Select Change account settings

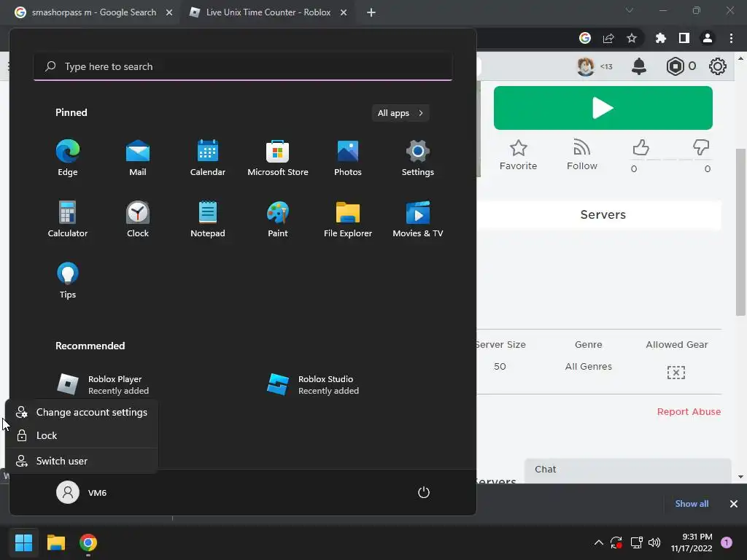click(x=82, y=413)
